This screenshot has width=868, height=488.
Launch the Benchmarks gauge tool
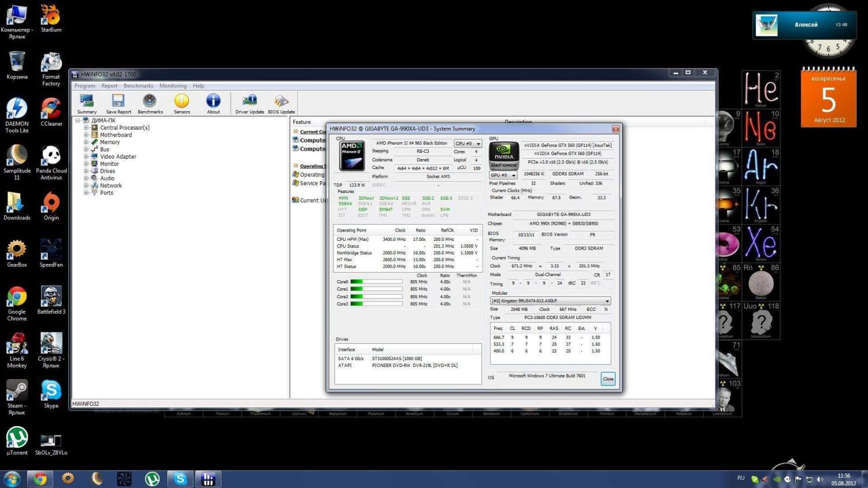[x=150, y=104]
